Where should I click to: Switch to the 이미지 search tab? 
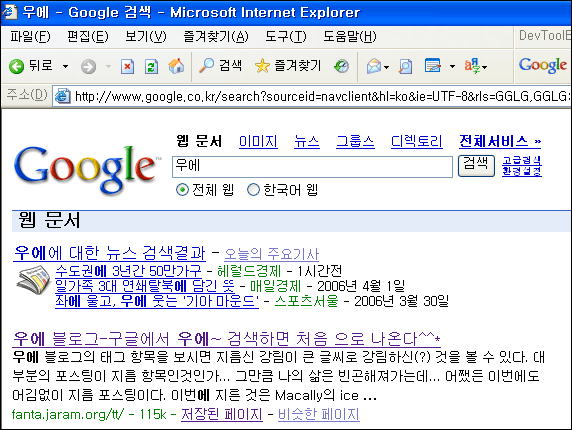coord(258,141)
